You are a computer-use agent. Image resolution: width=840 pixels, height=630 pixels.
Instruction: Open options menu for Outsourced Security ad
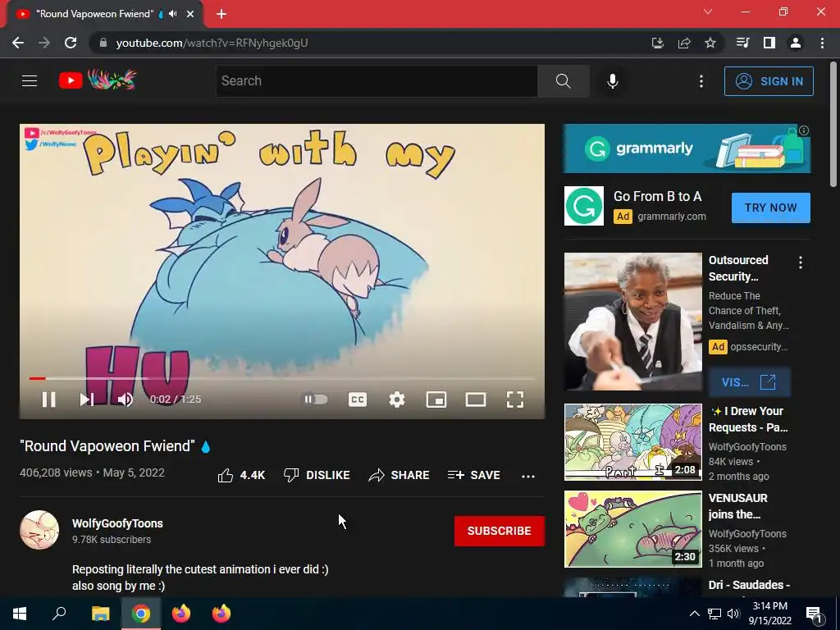pyautogui.click(x=801, y=262)
